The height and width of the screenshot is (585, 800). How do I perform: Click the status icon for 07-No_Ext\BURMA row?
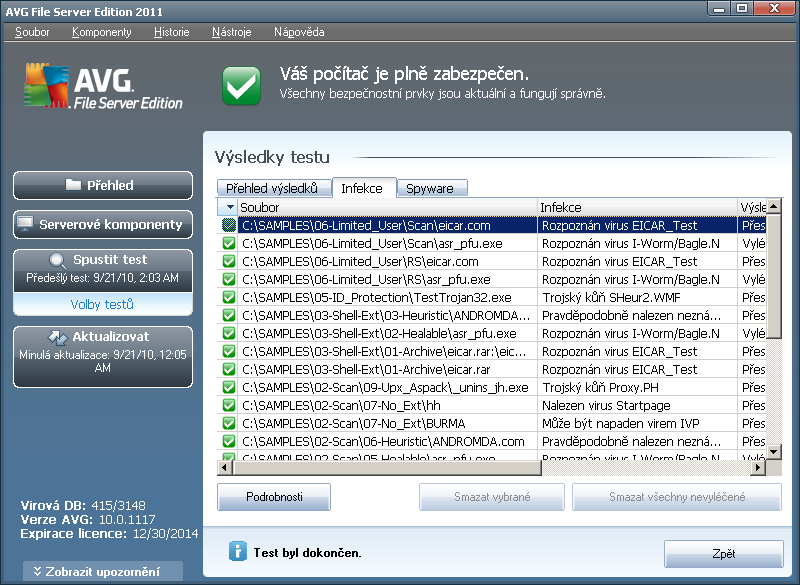point(229,423)
